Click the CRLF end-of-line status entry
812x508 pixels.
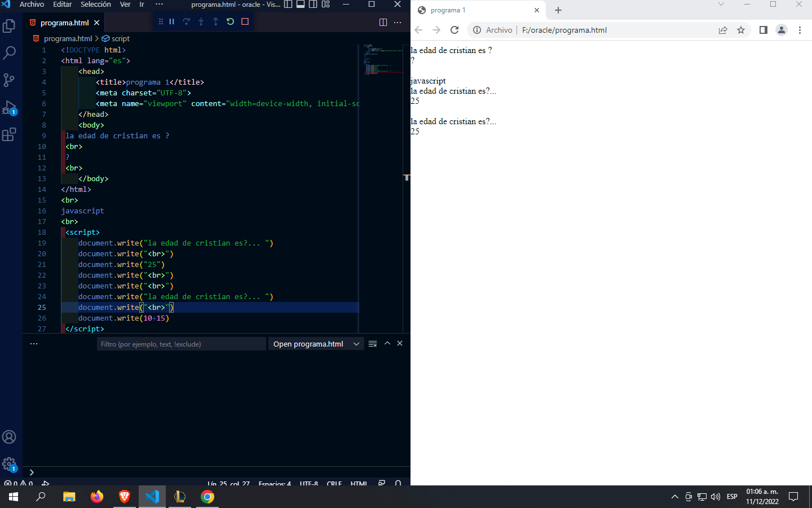(334, 483)
